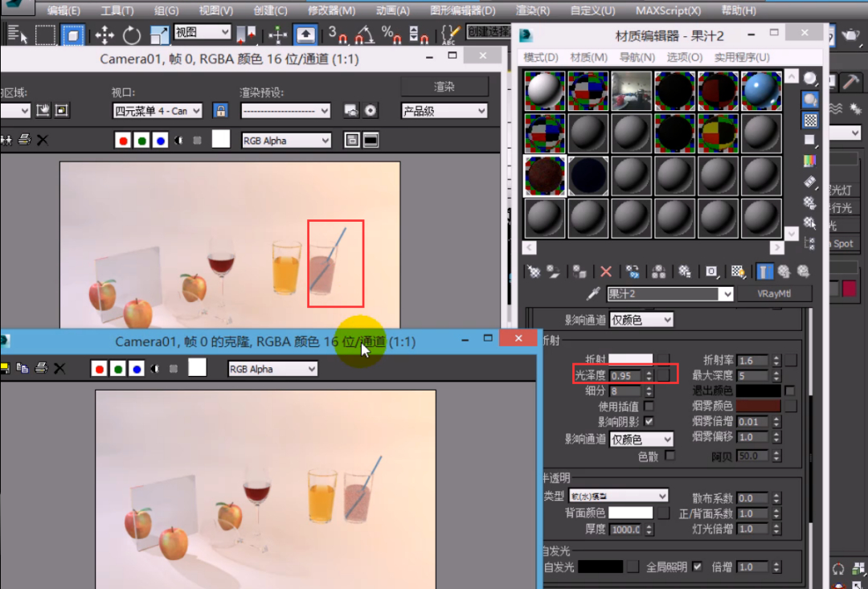
Task: Click the 渲染 render button
Action: (x=444, y=86)
